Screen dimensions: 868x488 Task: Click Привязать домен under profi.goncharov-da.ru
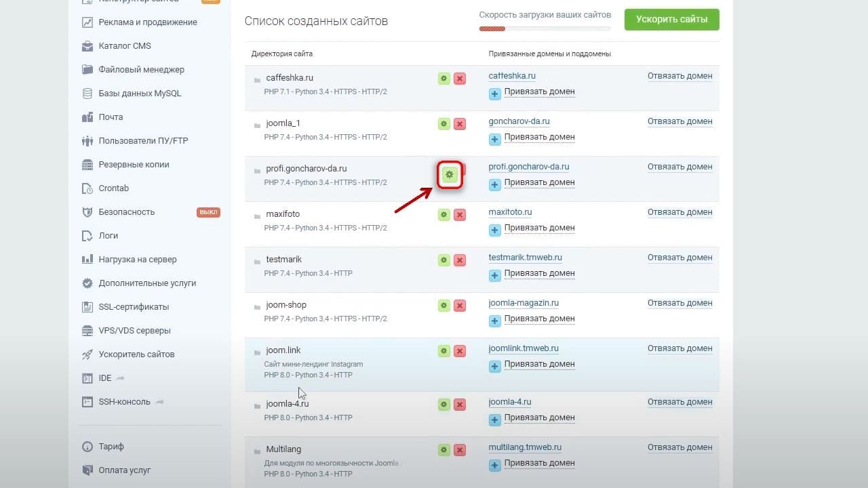[540, 182]
